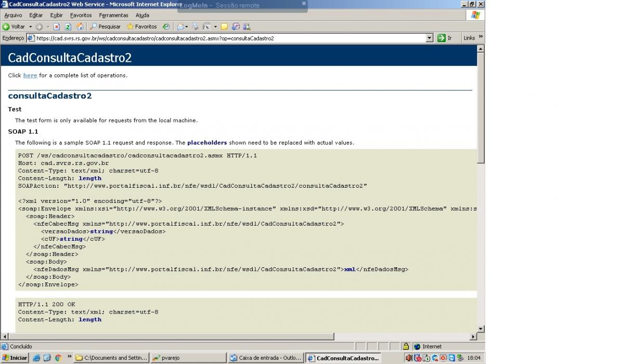Screen dimensions: 635x364
Task: Open the Ferramentas menu
Action: [113, 16]
